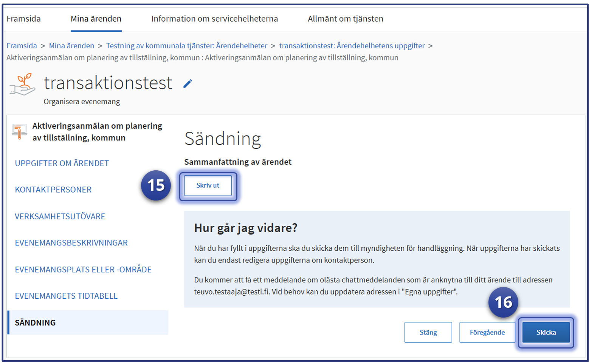Select Evenemangsbeskrivningar in the sidebar
The height and width of the screenshot is (364, 589).
71,243
